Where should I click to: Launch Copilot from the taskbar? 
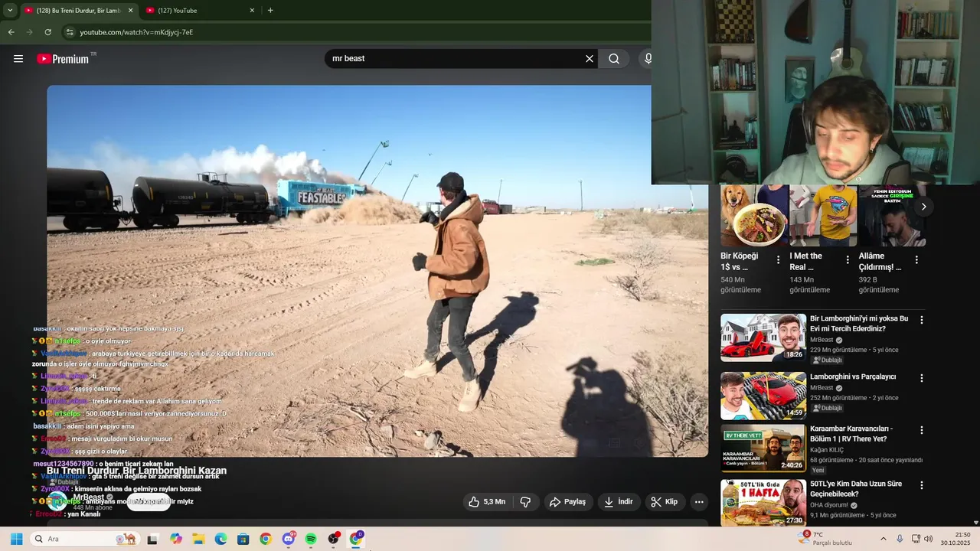(x=176, y=539)
